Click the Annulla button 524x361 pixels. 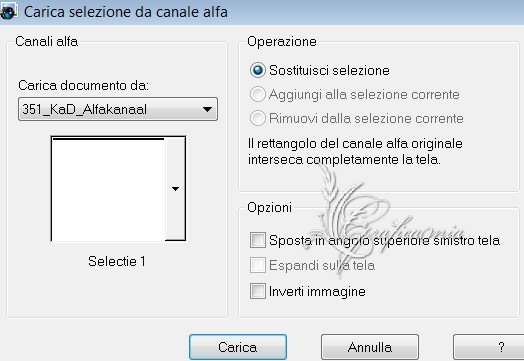click(370, 347)
